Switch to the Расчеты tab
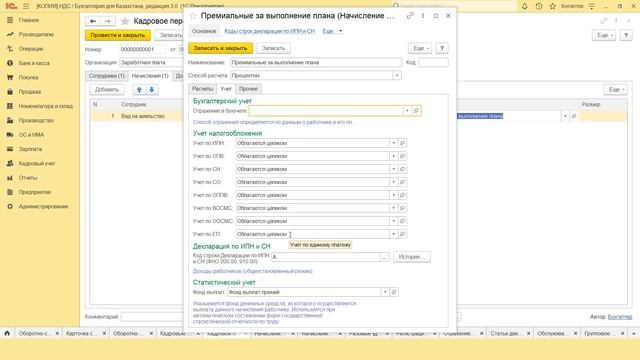The image size is (640, 360). [202, 89]
